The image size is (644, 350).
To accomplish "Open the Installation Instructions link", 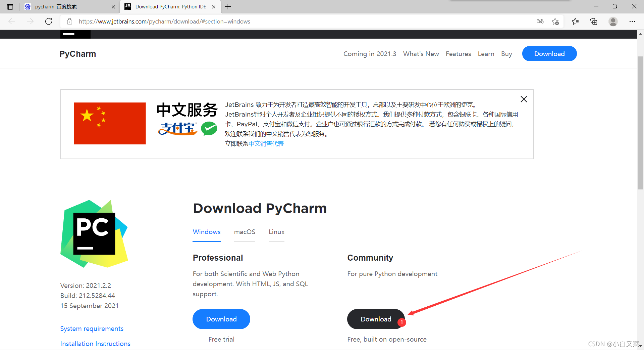I will [95, 344].
